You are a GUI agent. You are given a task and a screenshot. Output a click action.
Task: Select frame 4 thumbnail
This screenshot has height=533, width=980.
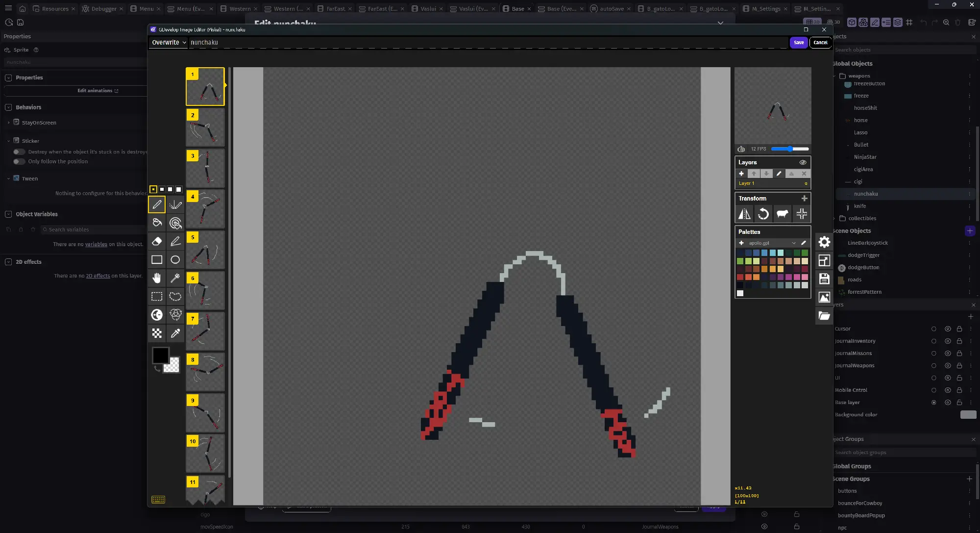point(205,209)
